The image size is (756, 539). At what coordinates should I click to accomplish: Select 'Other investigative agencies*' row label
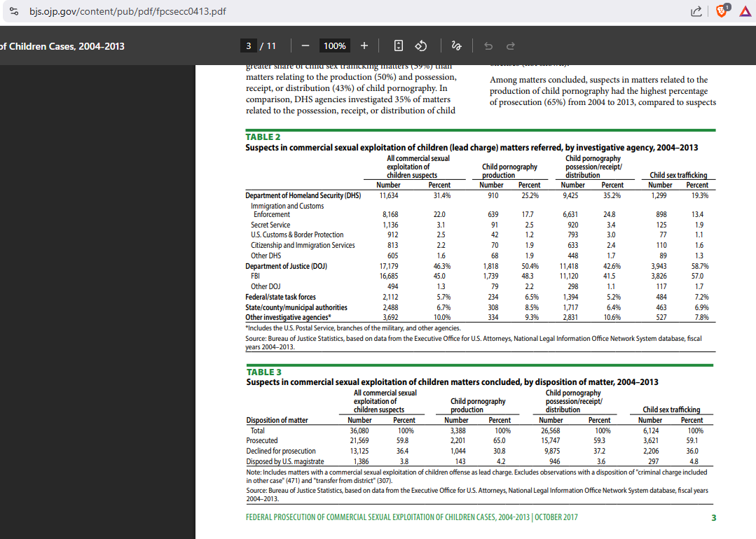289,317
